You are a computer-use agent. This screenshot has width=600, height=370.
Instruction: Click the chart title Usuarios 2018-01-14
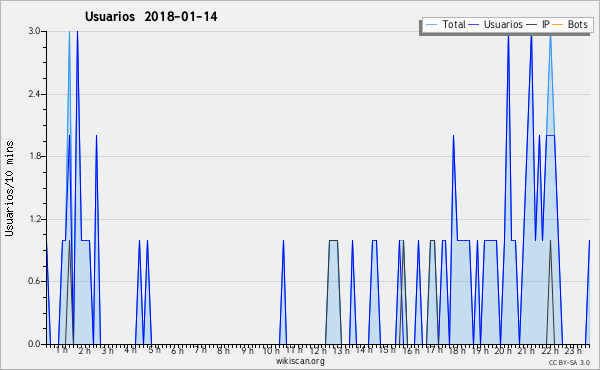click(151, 16)
